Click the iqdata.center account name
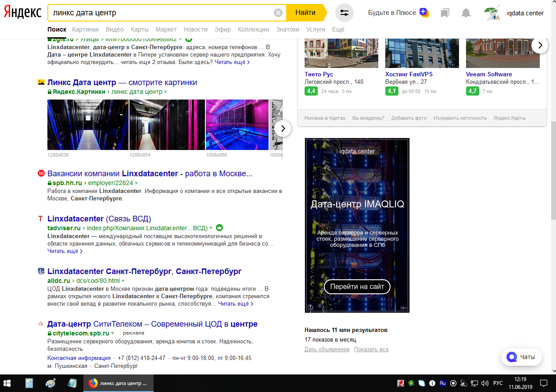Screen dimensions: 556x392 525,13
